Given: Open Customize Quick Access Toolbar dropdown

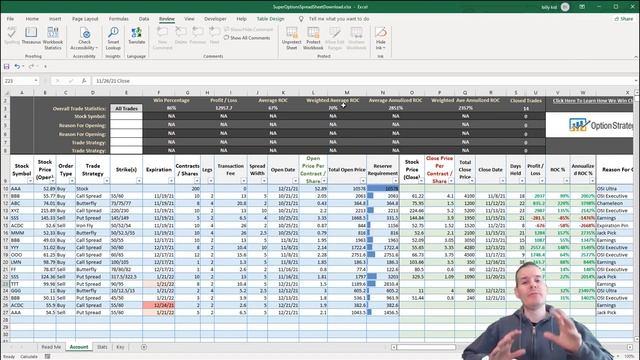Looking at the screenshot, I should [x=45, y=66].
